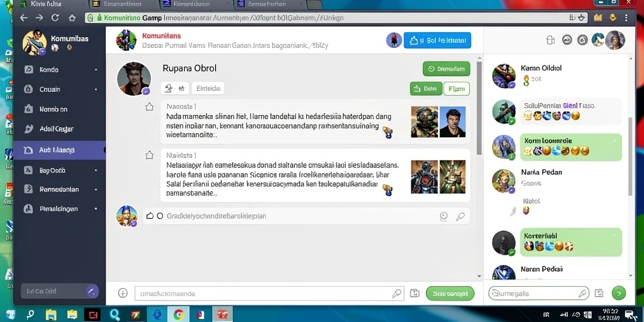Click the sidebar bottom search field
The width and height of the screenshot is (644, 322).
[60, 292]
